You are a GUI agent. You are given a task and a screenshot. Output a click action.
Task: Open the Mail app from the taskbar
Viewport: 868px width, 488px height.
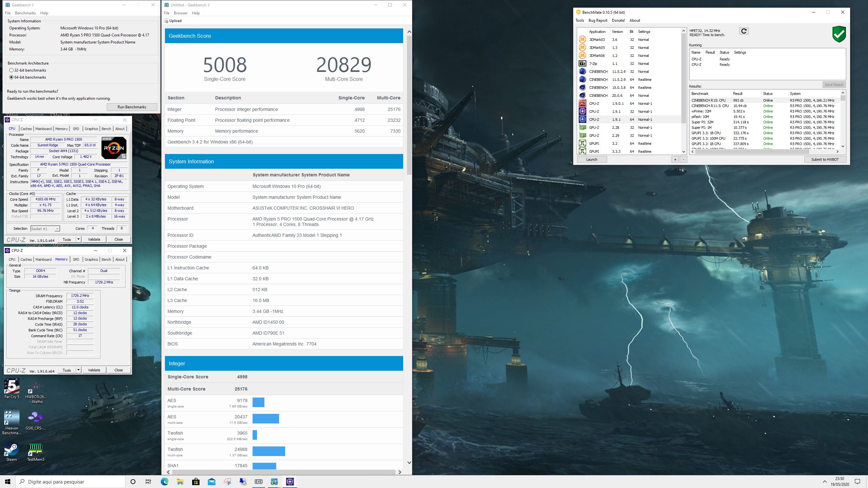pyautogui.click(x=212, y=482)
